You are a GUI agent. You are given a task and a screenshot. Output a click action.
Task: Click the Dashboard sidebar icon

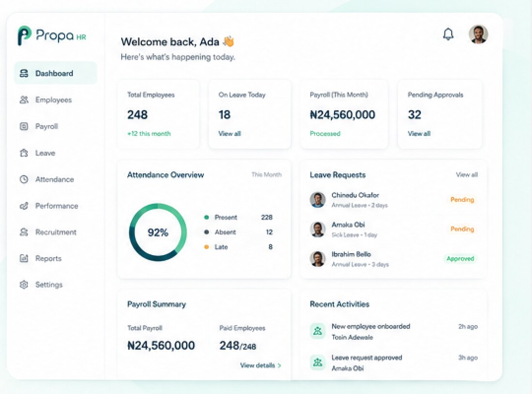click(24, 73)
